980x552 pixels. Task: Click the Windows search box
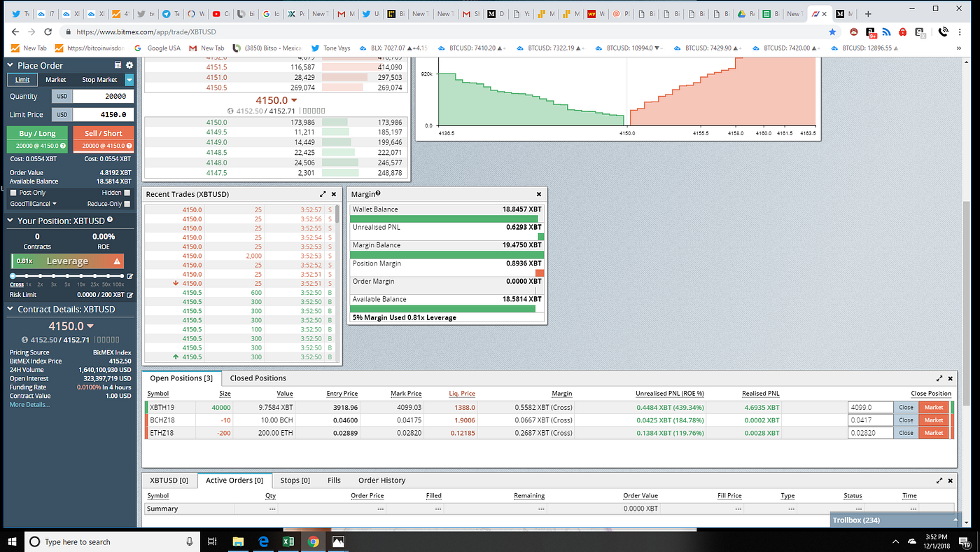pos(112,541)
